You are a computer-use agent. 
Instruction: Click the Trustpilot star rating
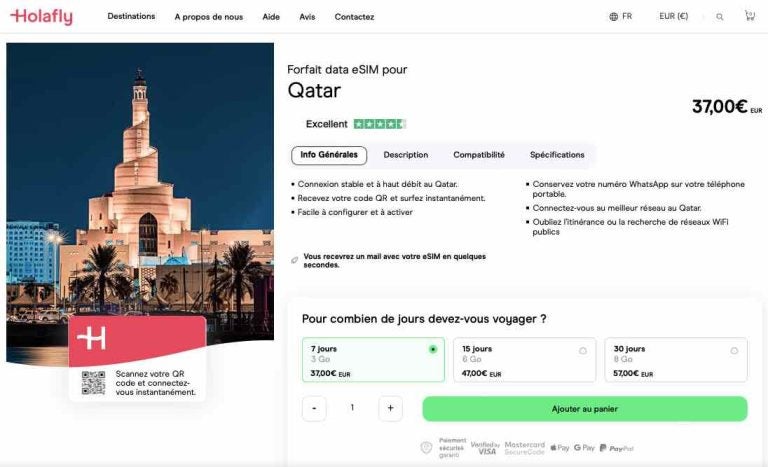[380, 124]
